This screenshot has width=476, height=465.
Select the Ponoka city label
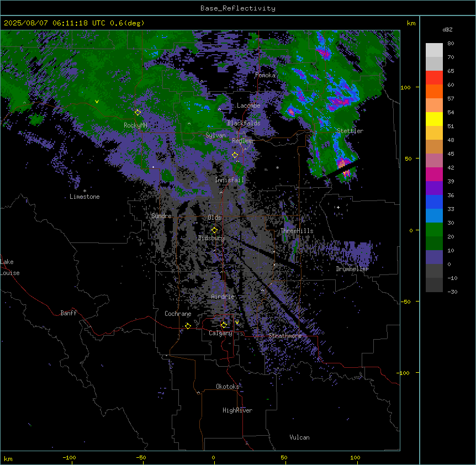tap(265, 75)
